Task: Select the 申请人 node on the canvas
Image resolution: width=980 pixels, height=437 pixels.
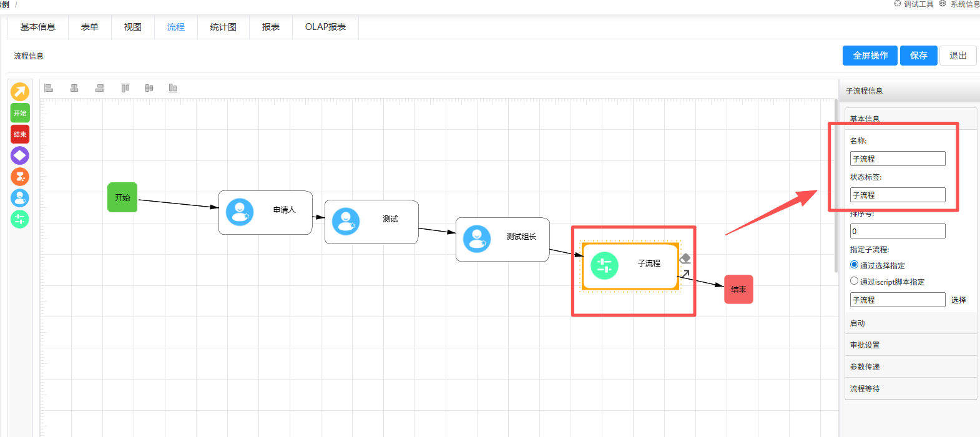Action: [265, 212]
